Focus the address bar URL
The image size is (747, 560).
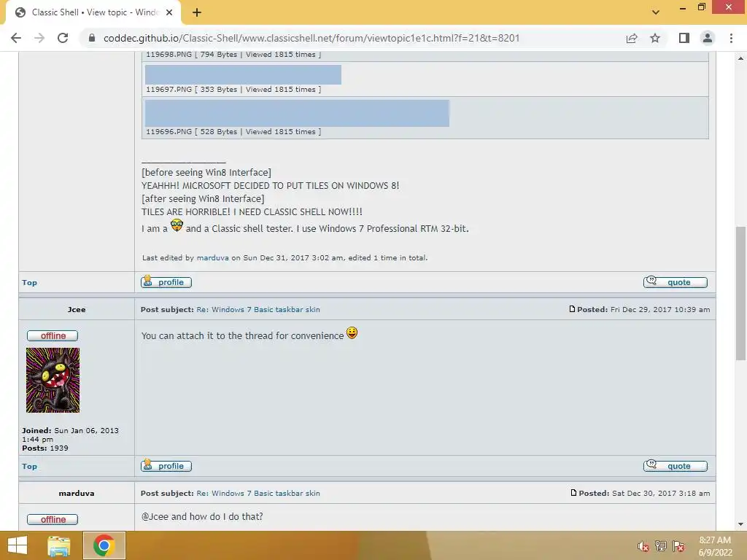point(311,38)
